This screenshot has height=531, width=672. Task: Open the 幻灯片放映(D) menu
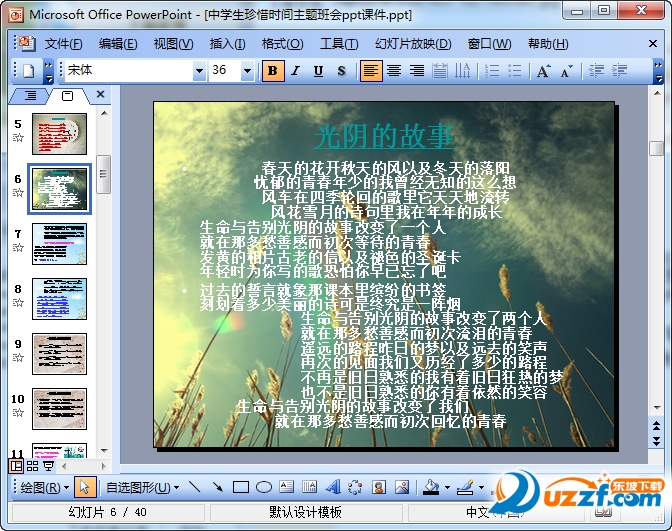(413, 44)
